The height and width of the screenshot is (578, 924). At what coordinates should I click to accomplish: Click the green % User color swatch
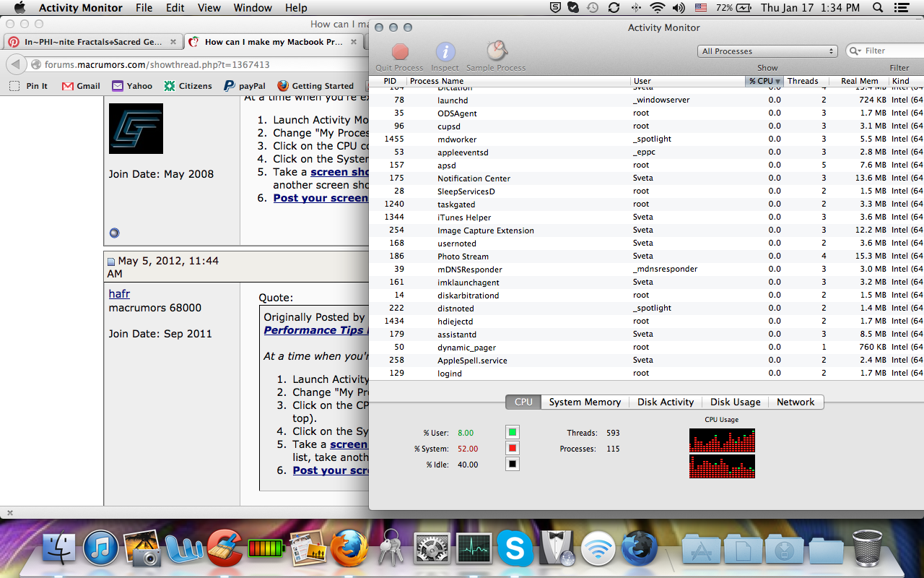[513, 433]
